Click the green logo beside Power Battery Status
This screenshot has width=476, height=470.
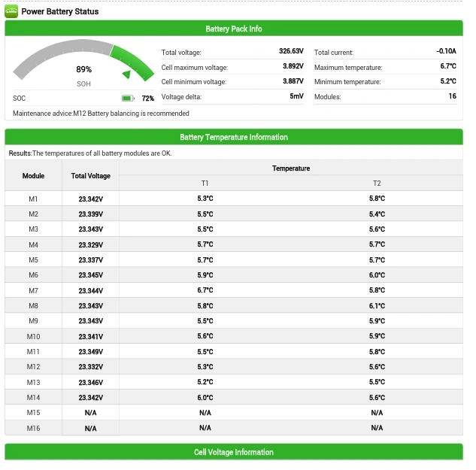12,11
